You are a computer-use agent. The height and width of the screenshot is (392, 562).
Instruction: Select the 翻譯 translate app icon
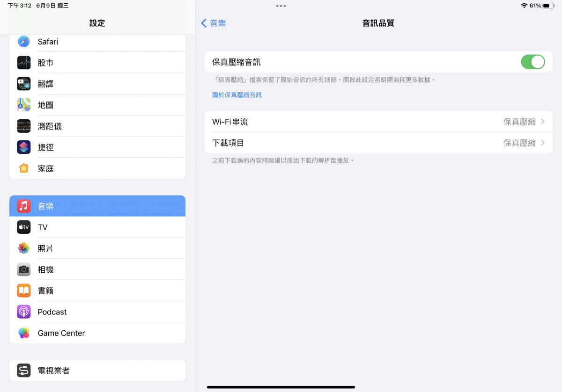tap(24, 84)
